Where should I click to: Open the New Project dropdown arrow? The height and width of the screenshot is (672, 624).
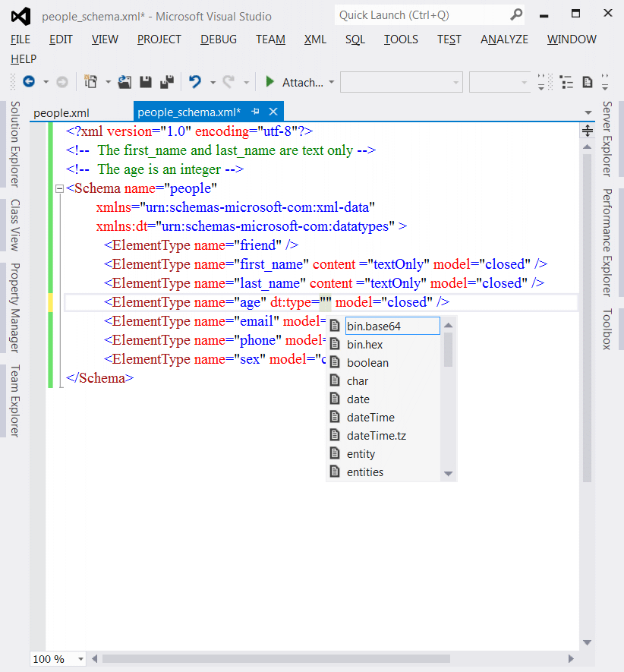click(108, 82)
